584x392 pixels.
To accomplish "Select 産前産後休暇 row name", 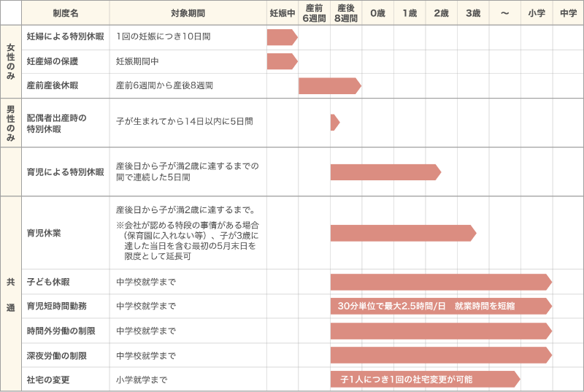I will (x=53, y=85).
